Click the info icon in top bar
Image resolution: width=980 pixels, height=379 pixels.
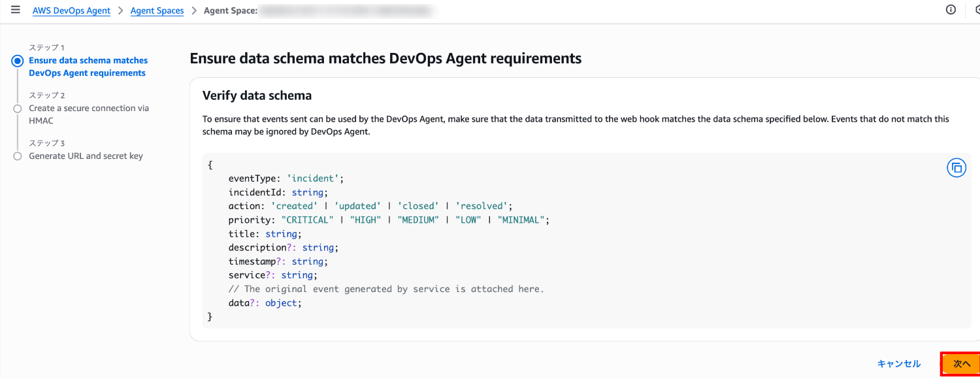pos(951,10)
